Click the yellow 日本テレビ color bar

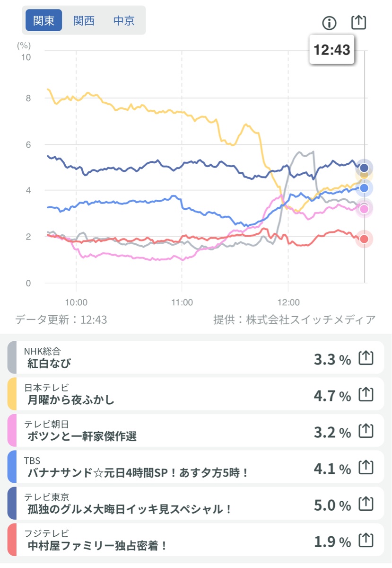click(x=12, y=394)
